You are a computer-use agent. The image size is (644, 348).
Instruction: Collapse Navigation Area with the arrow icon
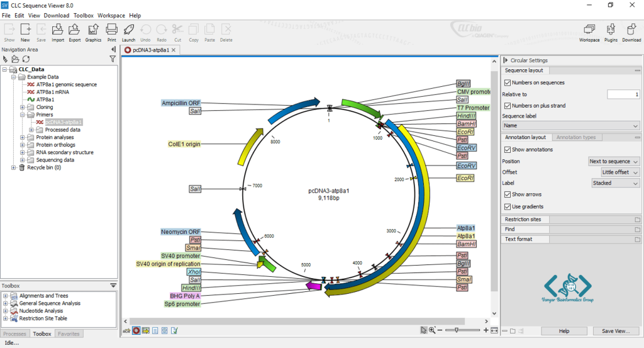[113, 49]
